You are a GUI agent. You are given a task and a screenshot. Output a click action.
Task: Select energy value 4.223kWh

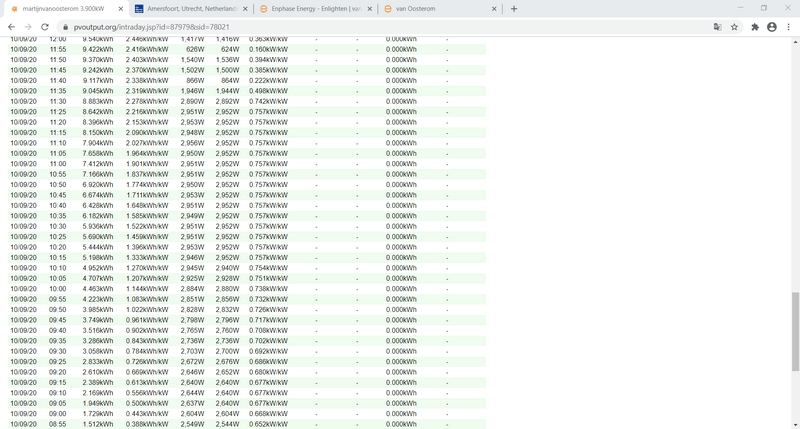(98, 299)
